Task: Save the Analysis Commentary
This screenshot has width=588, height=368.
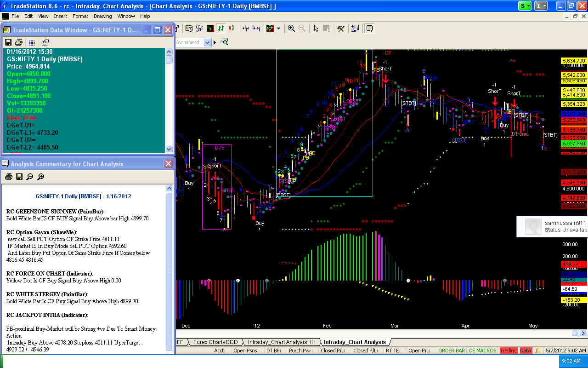Action: [x=19, y=177]
